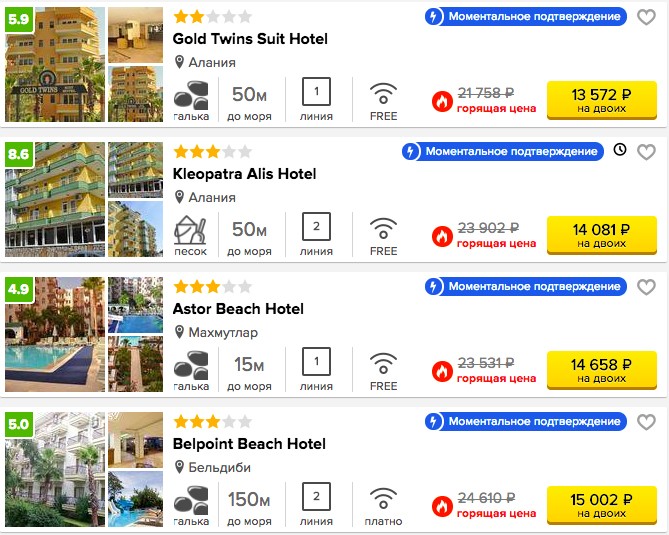Open the Astor Beach Hotel title link

(x=238, y=308)
